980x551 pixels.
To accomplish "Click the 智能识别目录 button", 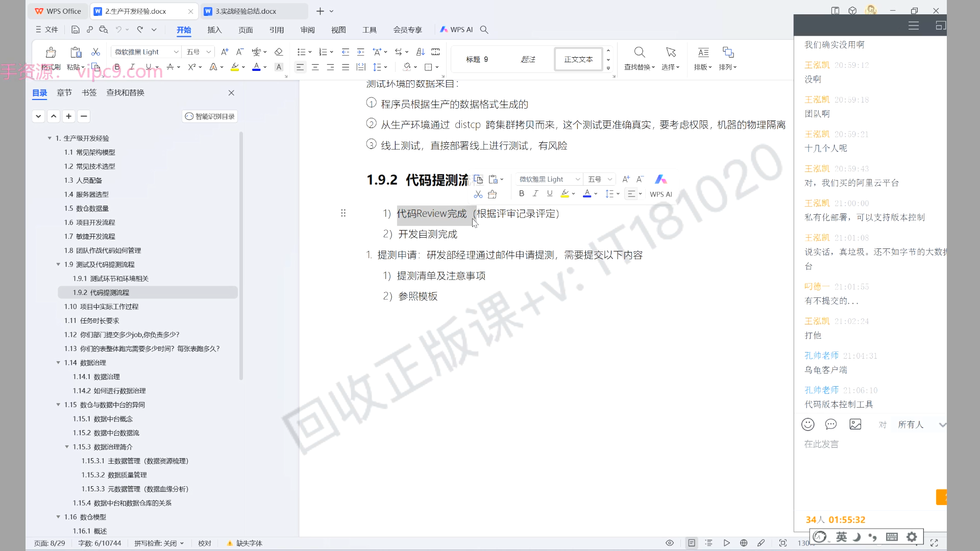I will 210,116.
